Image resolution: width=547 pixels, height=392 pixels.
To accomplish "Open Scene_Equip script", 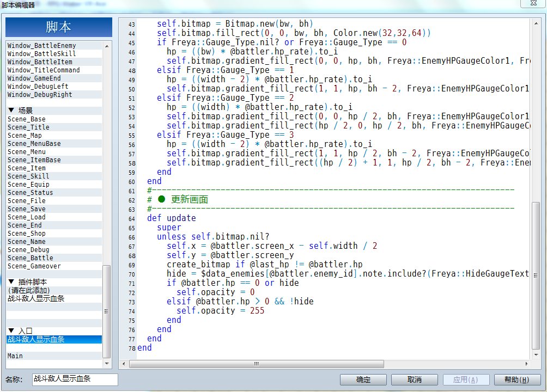I will [54, 185].
